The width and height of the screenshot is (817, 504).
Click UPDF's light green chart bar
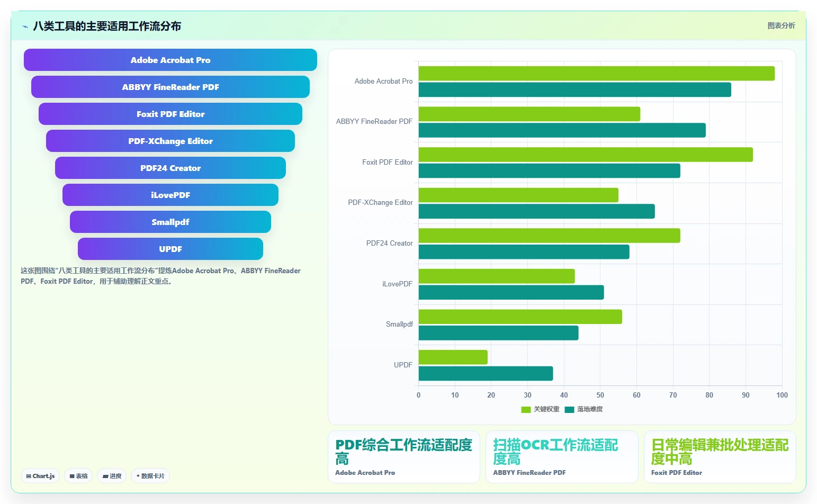(453, 357)
